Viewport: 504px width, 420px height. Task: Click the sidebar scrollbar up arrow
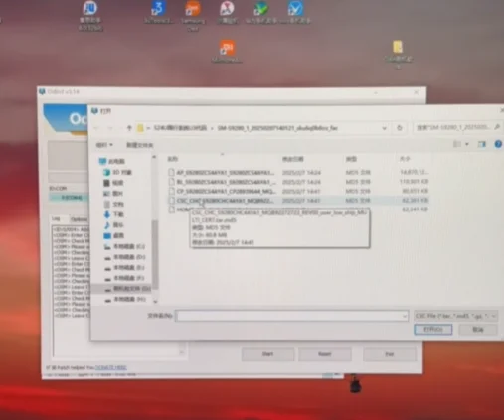(154, 157)
